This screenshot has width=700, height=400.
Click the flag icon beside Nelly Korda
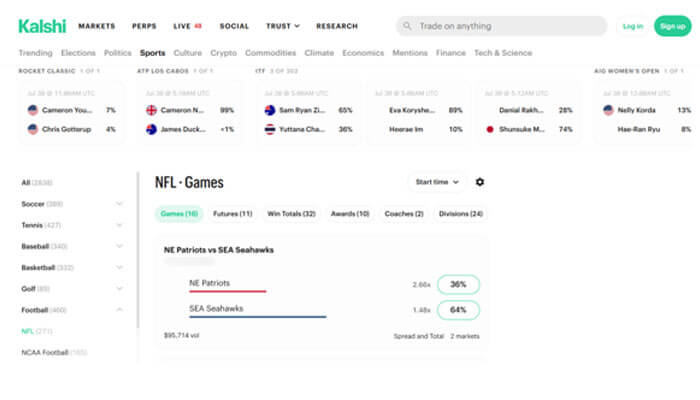[608, 110]
